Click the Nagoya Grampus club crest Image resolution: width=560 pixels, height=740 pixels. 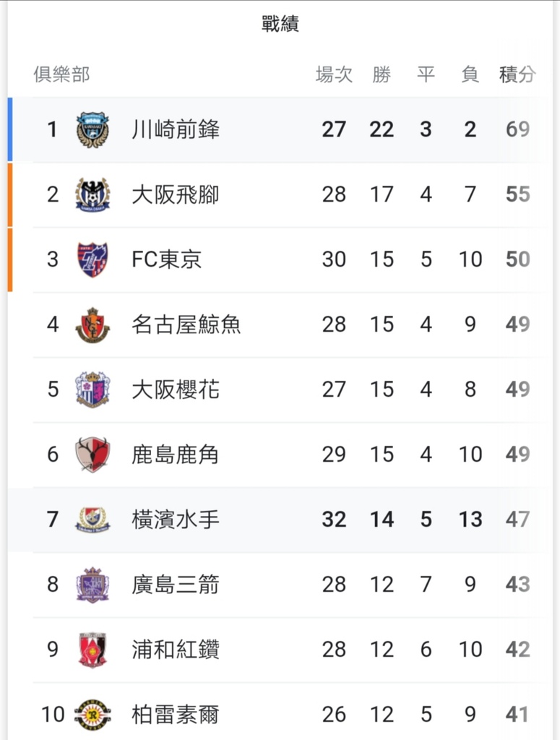tap(92, 324)
